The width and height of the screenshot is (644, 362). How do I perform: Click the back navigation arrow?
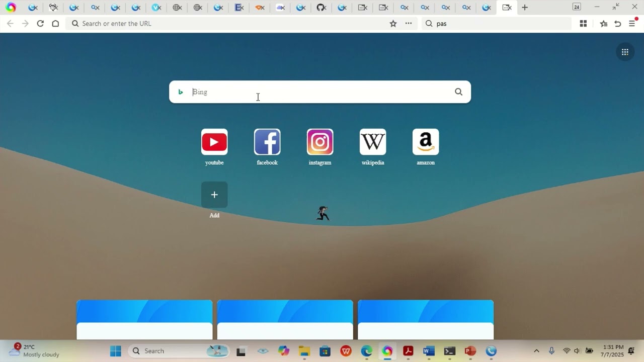coord(10,24)
